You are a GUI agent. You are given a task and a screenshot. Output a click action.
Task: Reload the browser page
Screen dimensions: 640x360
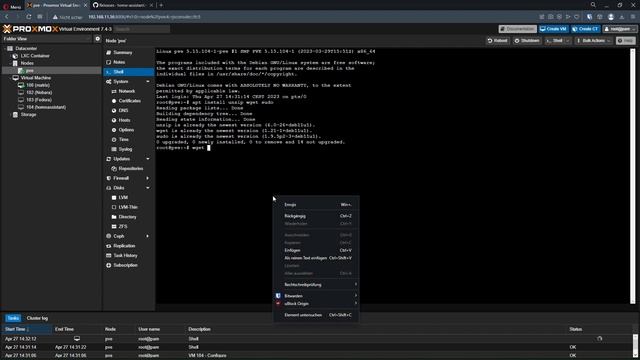(x=29, y=17)
